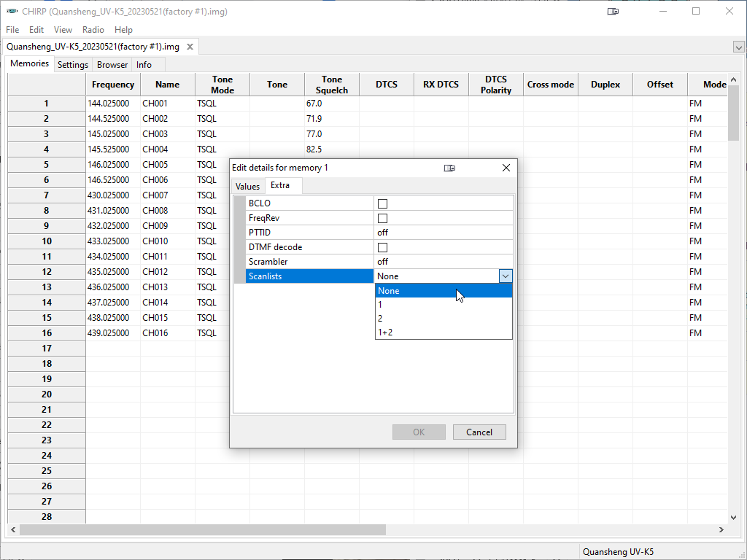747x560 pixels.
Task: Select memory row header 16
Action: (x=47, y=332)
